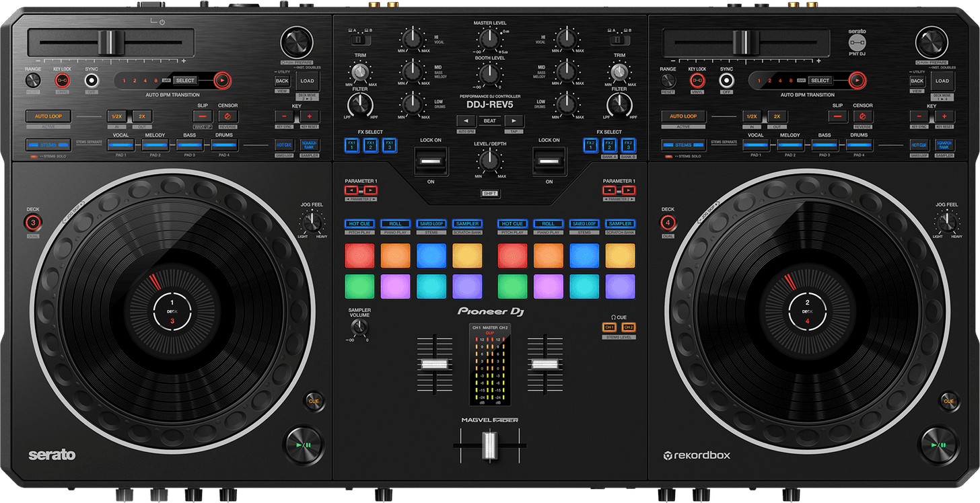Tap the green performance pad on right channel
The width and height of the screenshot is (980, 503).
click(x=512, y=286)
